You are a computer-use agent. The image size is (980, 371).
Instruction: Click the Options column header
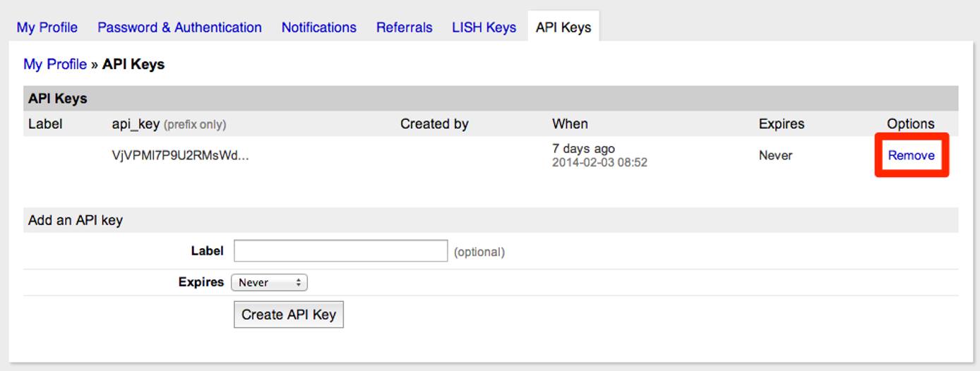coord(910,124)
